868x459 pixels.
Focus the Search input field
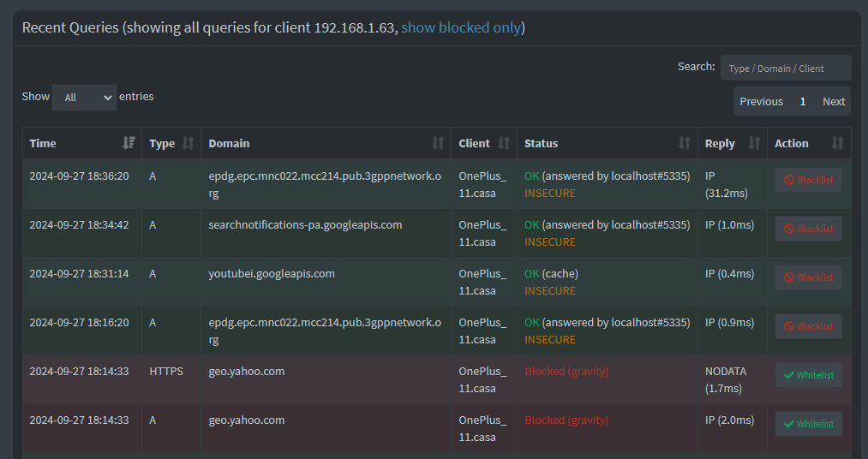786,68
